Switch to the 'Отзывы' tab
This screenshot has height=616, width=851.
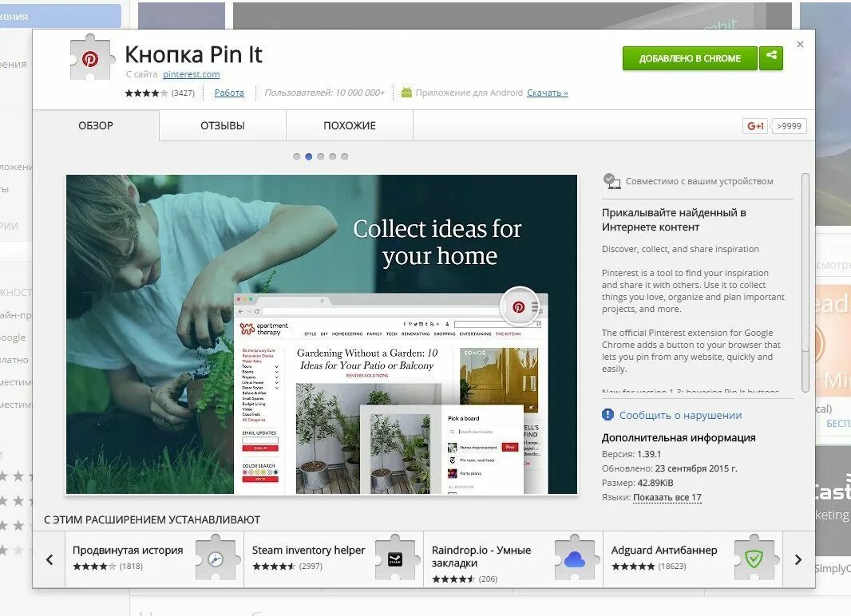(x=223, y=126)
